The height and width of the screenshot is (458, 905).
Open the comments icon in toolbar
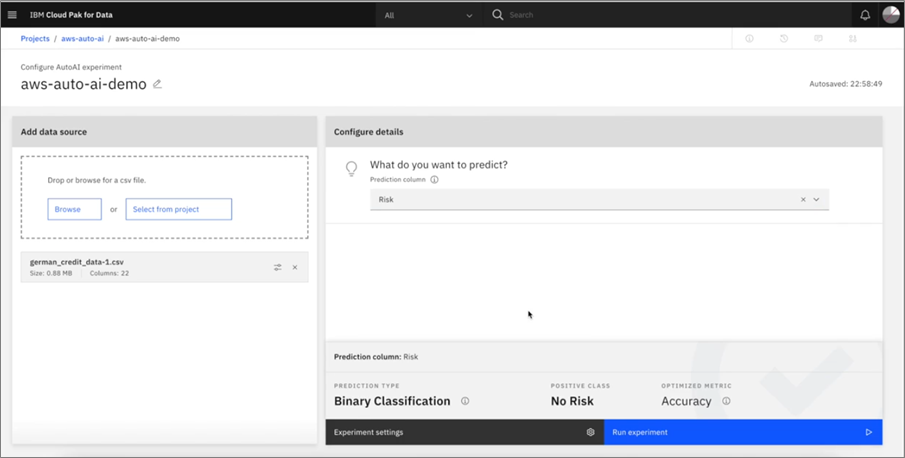[818, 39]
